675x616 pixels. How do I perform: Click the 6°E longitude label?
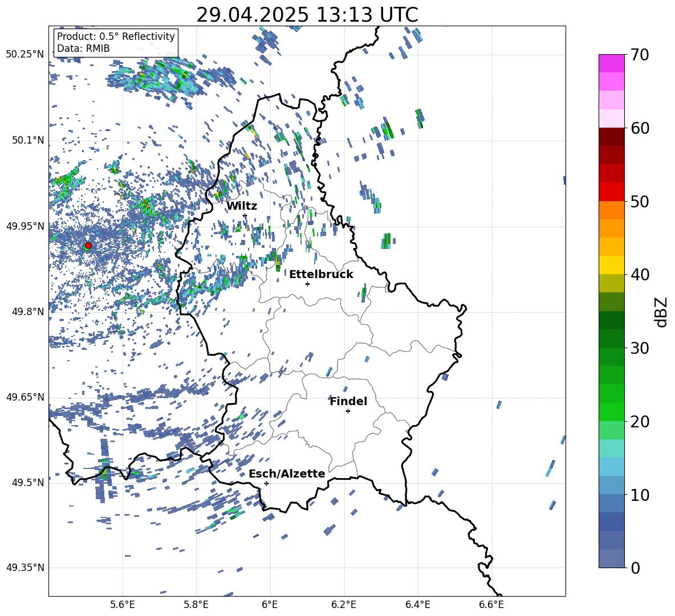270,605
